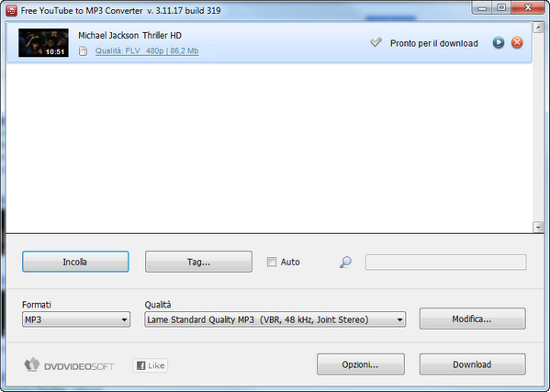The image size is (550, 392).
Task: Open Opzioni... settings
Action: (361, 364)
